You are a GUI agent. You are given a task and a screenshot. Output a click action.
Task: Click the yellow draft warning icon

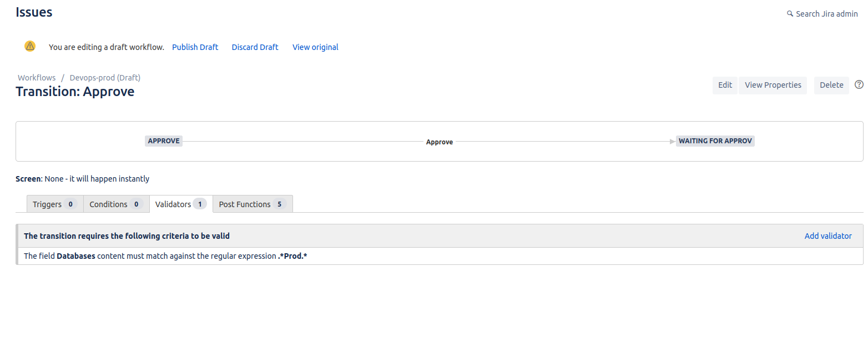tap(30, 47)
